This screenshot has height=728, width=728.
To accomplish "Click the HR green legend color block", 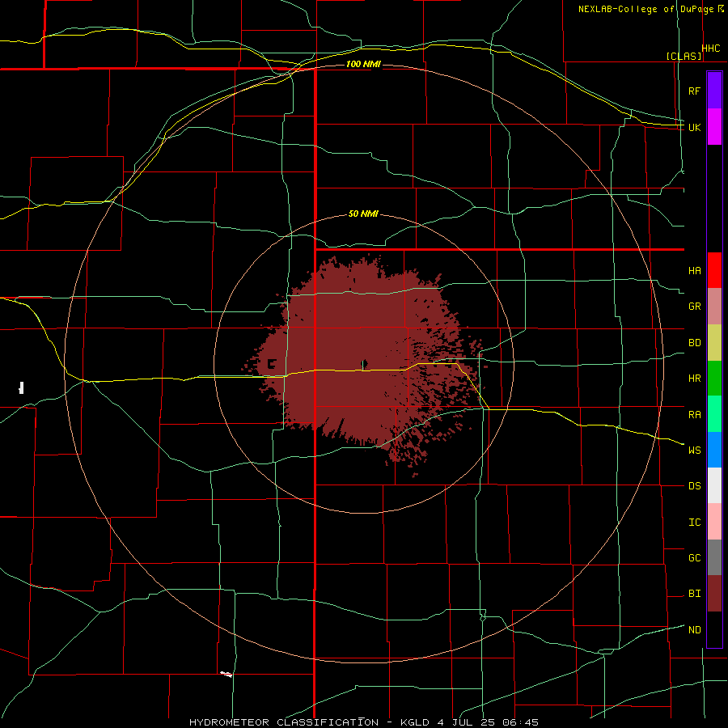I will [714, 378].
